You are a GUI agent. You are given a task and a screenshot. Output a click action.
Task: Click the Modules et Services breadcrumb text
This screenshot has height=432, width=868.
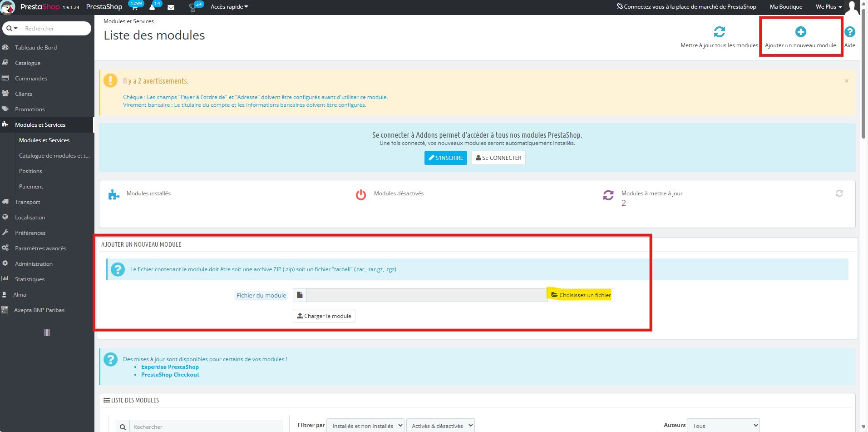[128, 21]
